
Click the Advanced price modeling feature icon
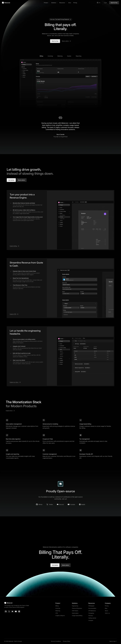[x=44, y=420]
